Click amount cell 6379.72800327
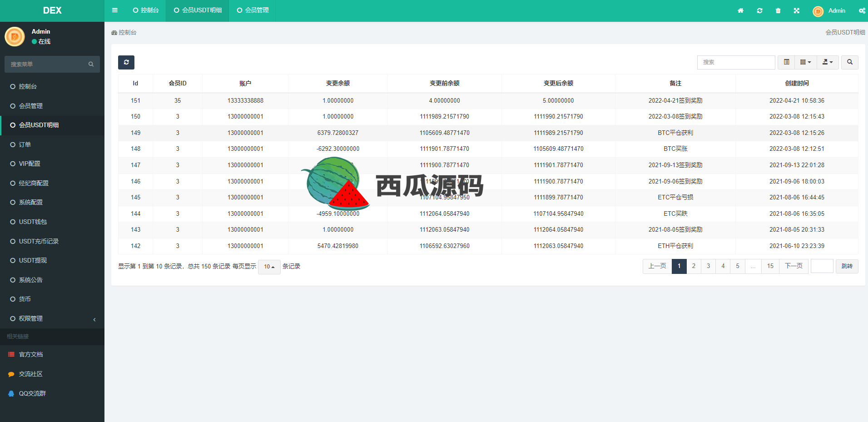The width and height of the screenshot is (868, 422). click(x=338, y=133)
